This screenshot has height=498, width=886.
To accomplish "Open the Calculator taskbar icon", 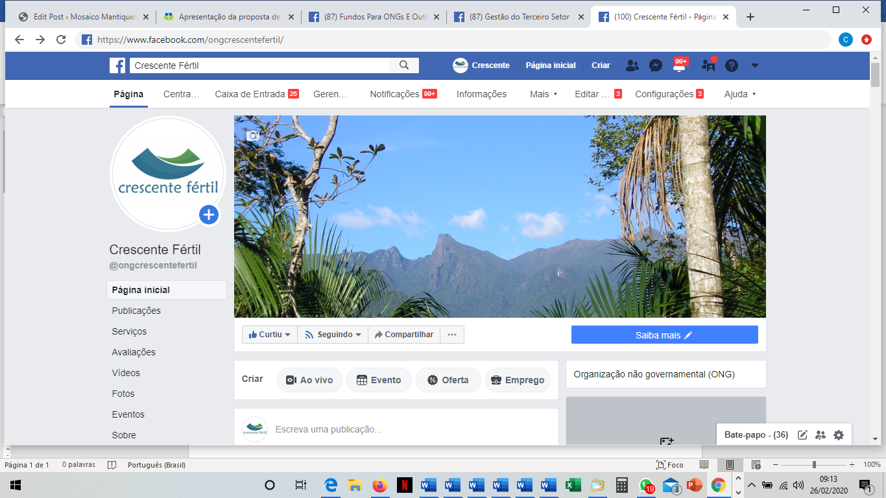I will tap(622, 485).
